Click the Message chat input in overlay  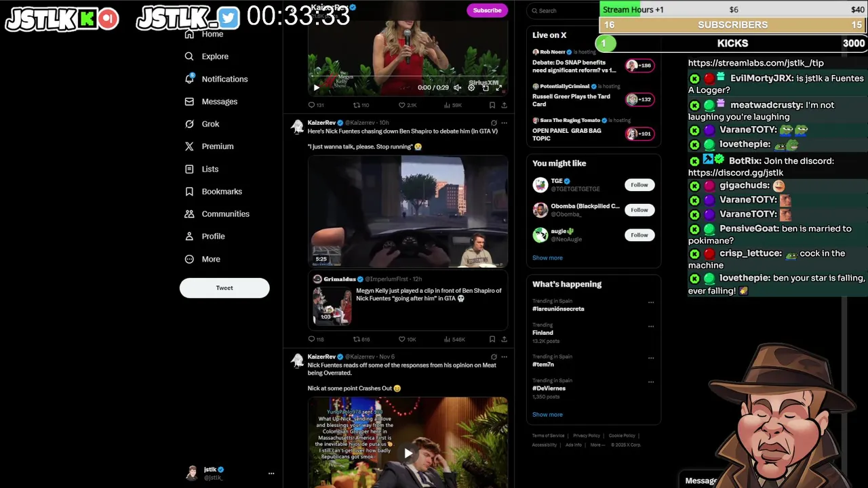coord(701,481)
